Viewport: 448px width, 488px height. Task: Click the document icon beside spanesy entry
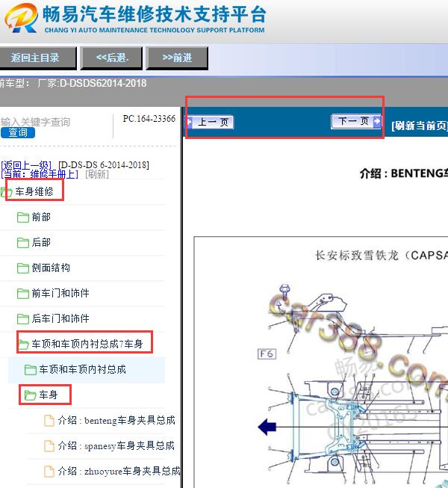49,446
